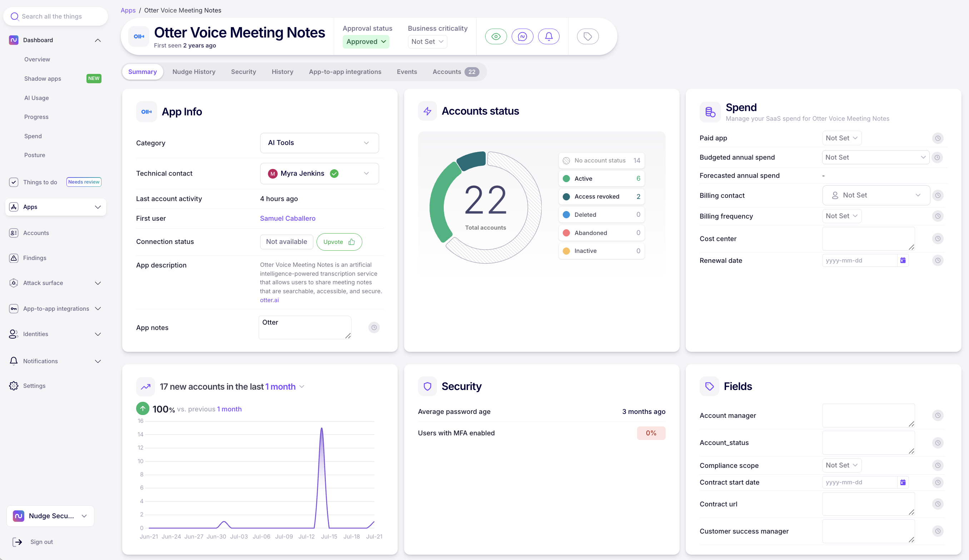969x560 pixels.
Task: Click the history clock icon beside Paid app
Action: (x=938, y=138)
